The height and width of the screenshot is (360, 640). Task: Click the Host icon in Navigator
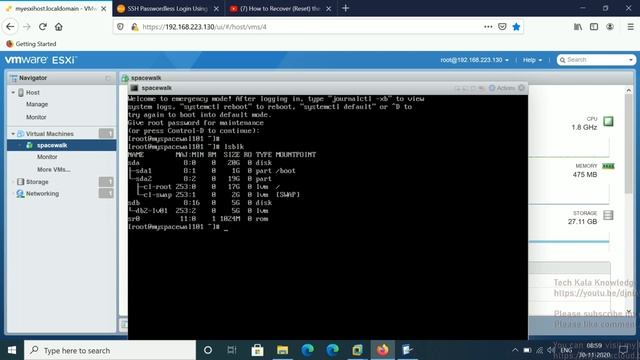(x=21, y=93)
